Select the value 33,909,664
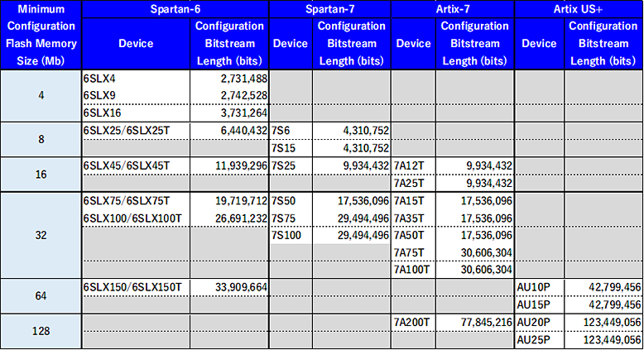The image size is (644, 350). [242, 287]
